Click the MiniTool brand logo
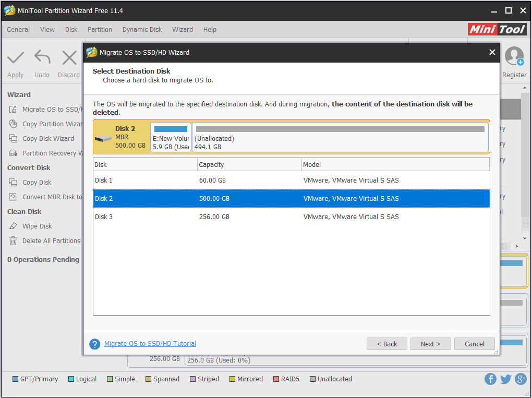The width and height of the screenshot is (532, 398). click(497, 30)
